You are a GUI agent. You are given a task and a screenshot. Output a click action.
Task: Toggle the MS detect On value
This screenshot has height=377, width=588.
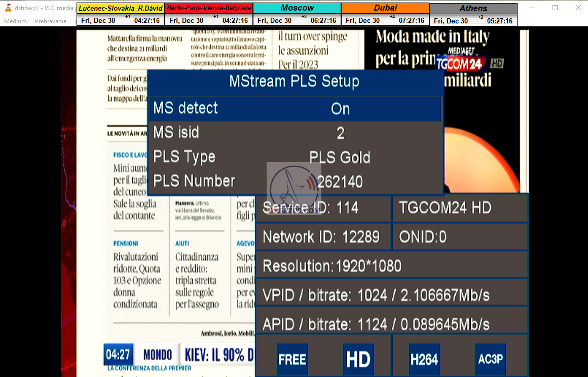point(340,109)
